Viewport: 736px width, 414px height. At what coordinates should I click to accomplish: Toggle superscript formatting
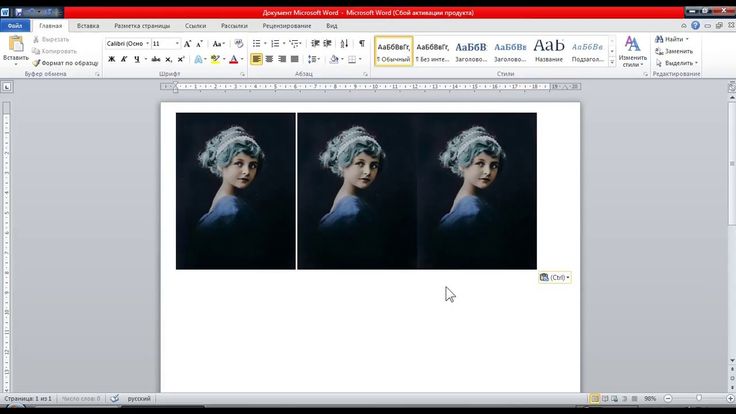pyautogui.click(x=181, y=59)
